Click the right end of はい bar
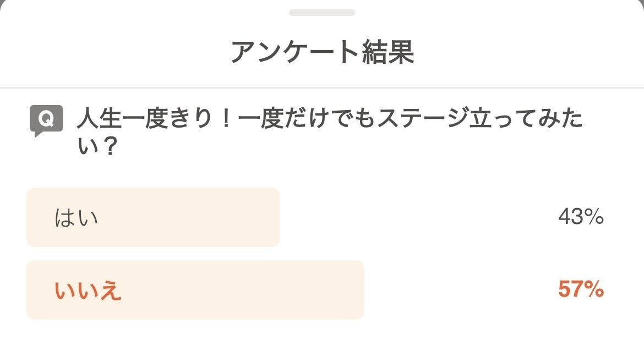This screenshot has height=345, width=644. pyautogui.click(x=272, y=217)
